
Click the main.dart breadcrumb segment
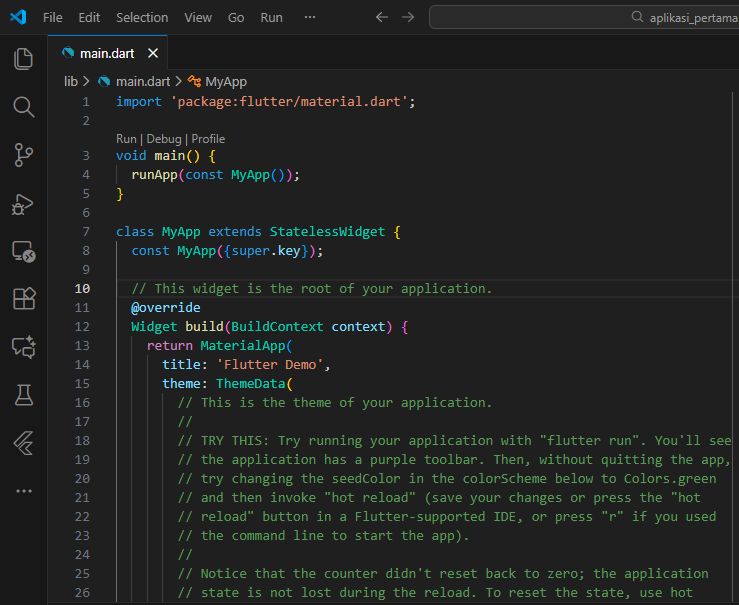(143, 82)
